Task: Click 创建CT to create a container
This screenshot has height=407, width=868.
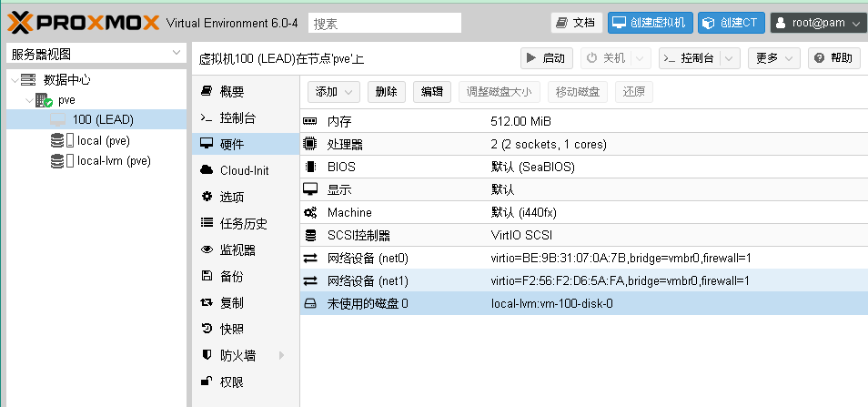Action: tap(732, 23)
